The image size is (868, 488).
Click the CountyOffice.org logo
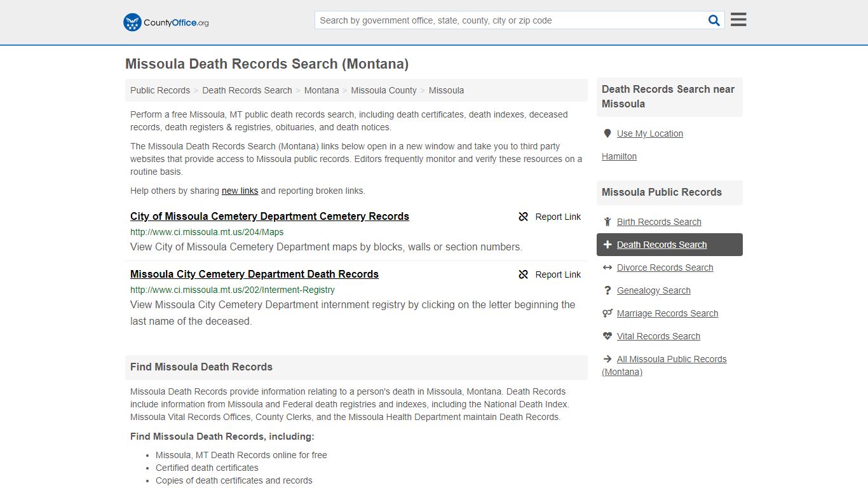pos(166,22)
